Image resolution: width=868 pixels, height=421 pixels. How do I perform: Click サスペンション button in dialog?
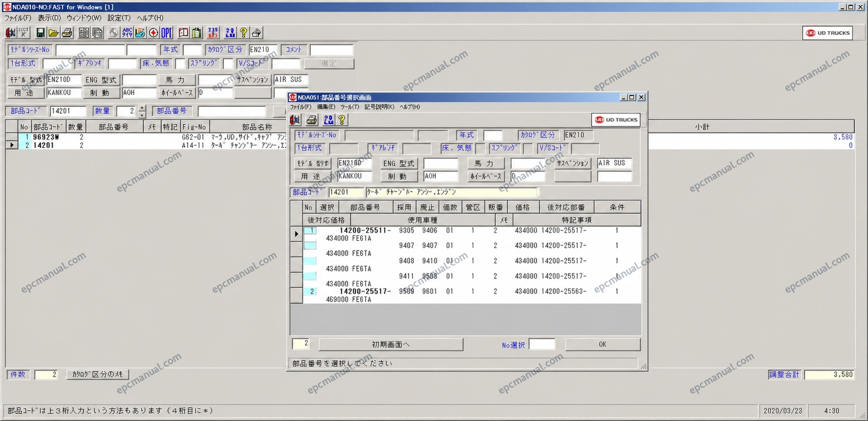tap(572, 163)
